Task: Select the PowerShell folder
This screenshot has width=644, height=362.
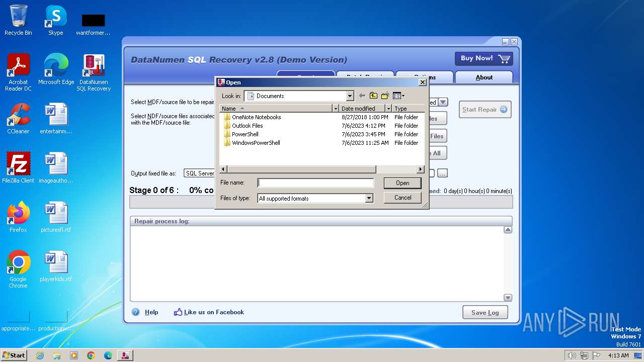Action: point(245,134)
